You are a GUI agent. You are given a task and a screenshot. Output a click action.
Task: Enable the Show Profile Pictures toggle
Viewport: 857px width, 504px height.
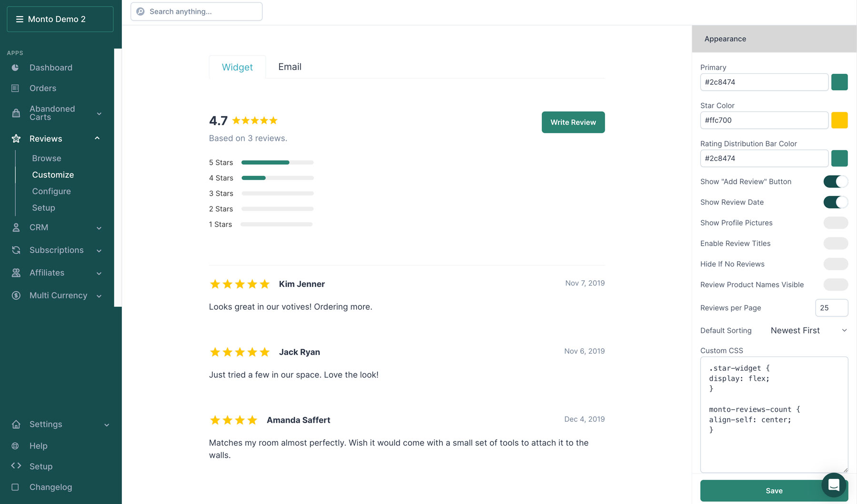pos(836,223)
